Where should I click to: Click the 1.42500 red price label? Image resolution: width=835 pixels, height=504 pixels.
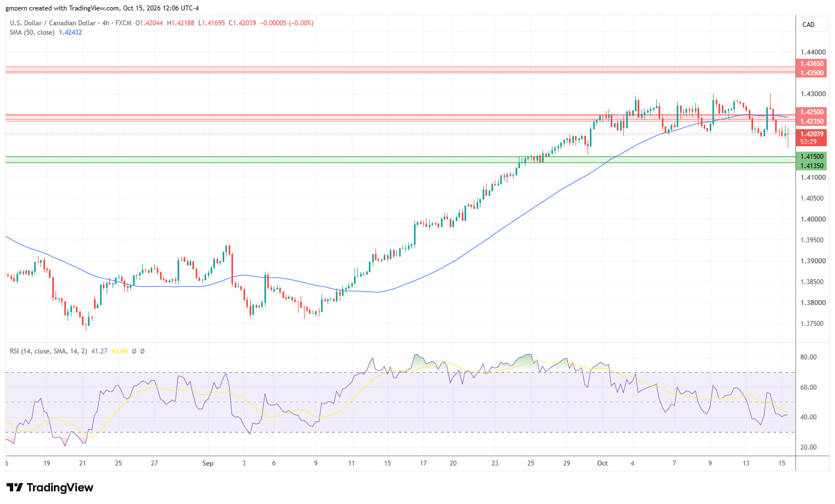(811, 112)
